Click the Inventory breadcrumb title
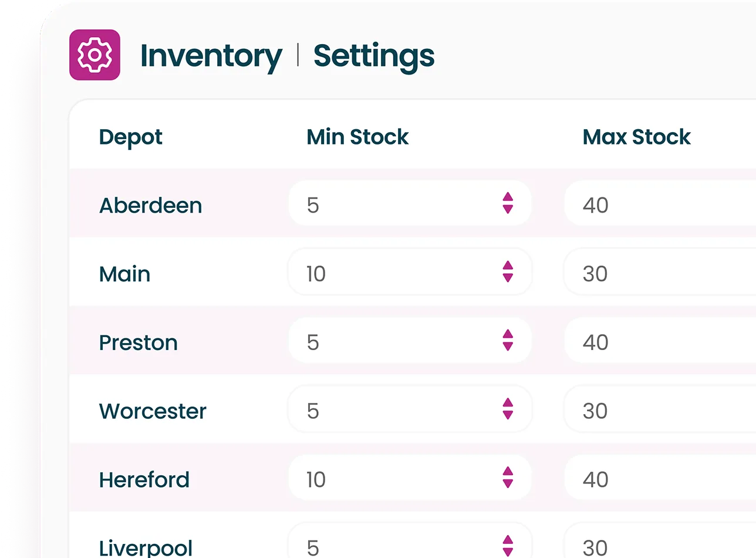 coord(211,56)
